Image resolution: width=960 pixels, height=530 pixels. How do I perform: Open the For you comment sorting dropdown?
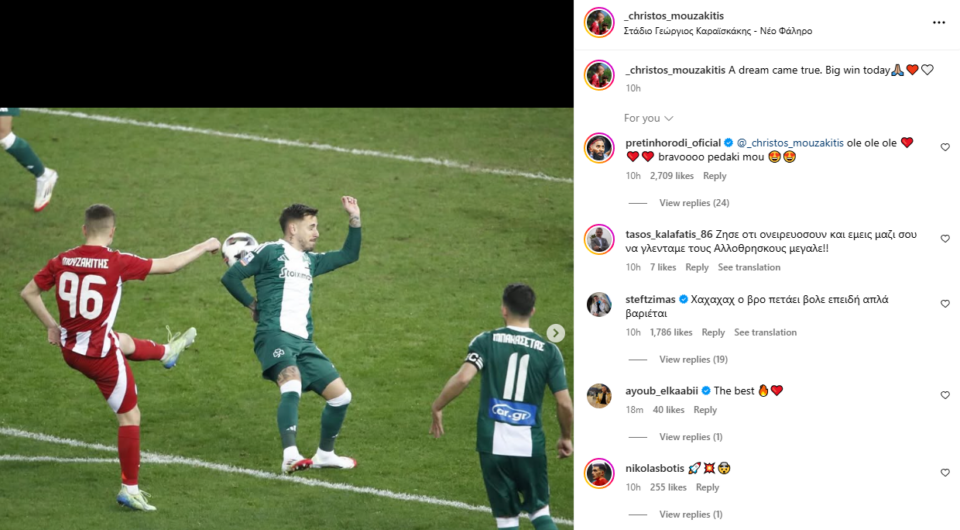[648, 118]
